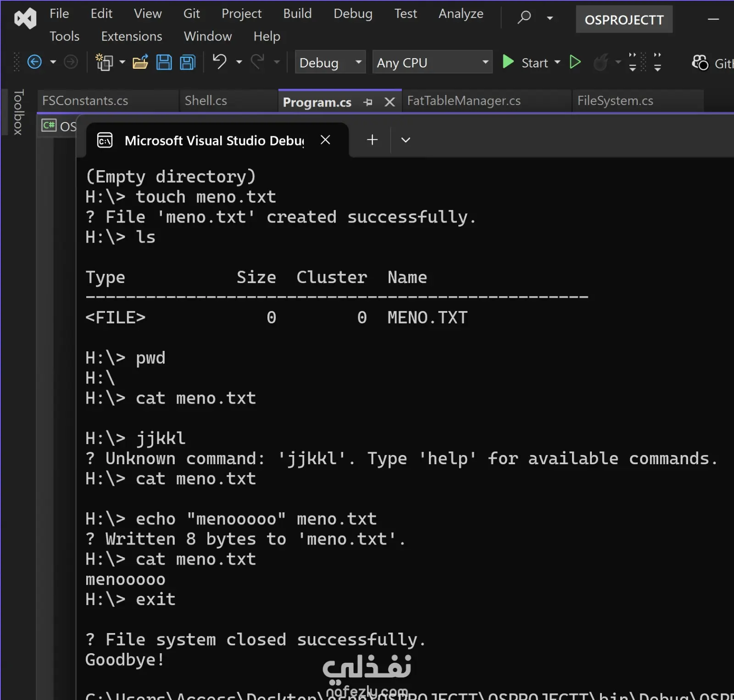
Task: Toggle the pin on Program.cs tab
Action: (368, 102)
